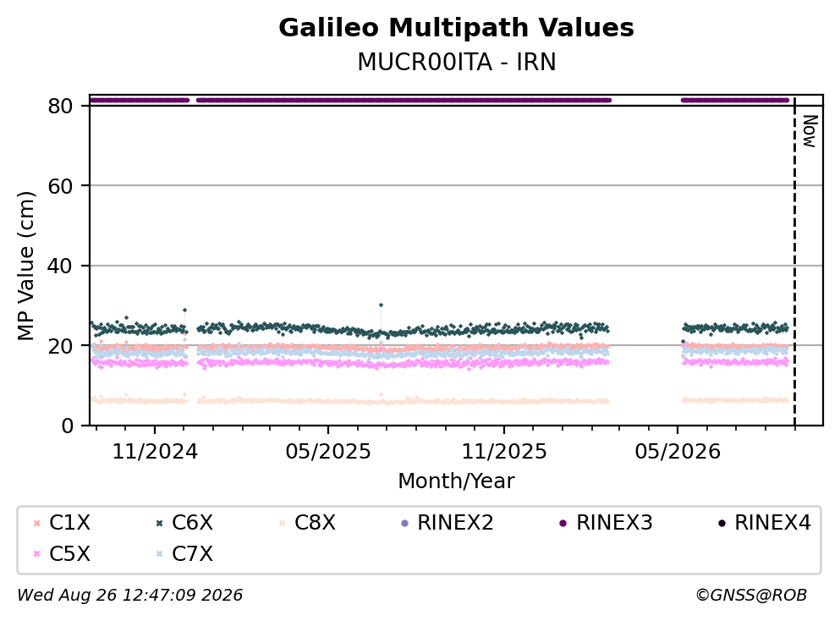Click the 05/2025 x-axis tick label
Image resolution: width=840 pixels, height=621 pixels.
tap(328, 453)
